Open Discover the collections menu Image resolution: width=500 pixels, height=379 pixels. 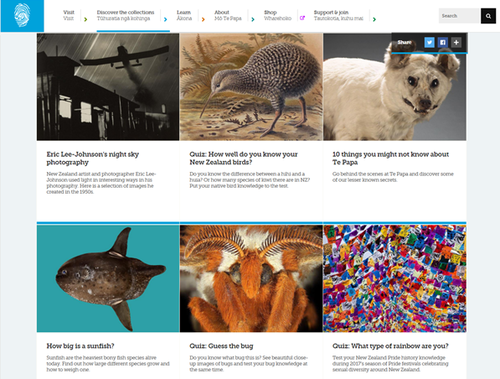pyautogui.click(x=125, y=15)
